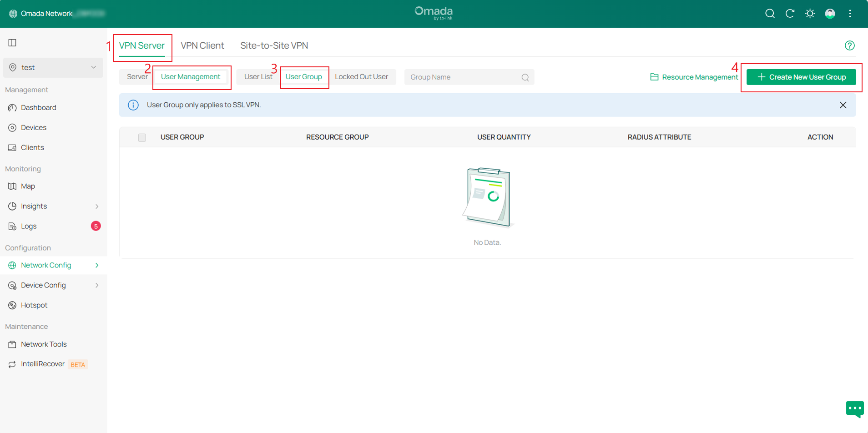This screenshot has width=868, height=433.
Task: View Logs with 5 notifications
Action: pyautogui.click(x=29, y=226)
